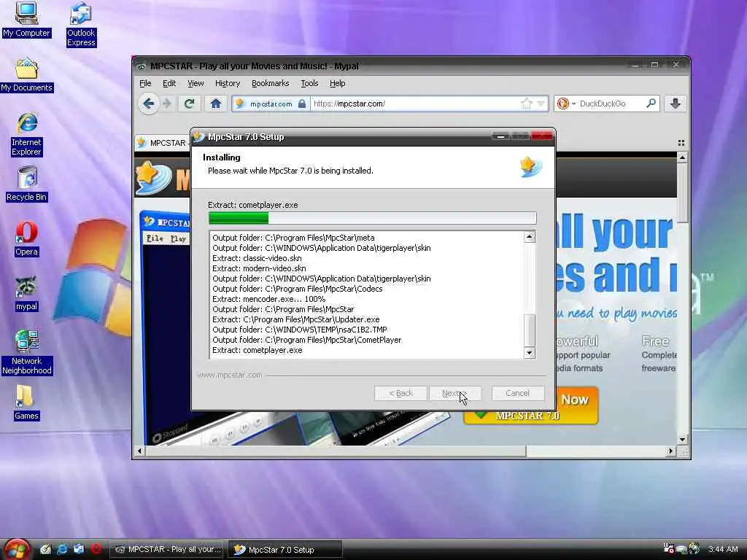Click the browser Forward arrow button
747x560 pixels.
click(167, 104)
